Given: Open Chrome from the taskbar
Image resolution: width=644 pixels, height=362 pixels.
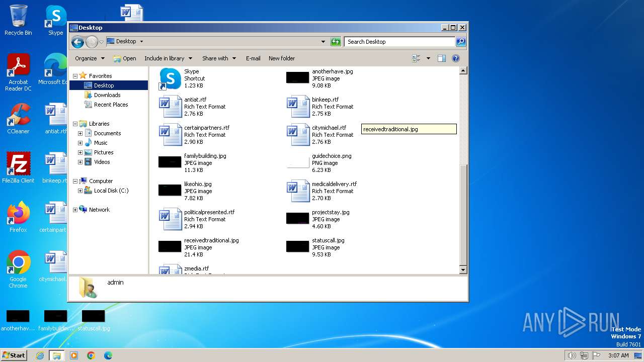Looking at the screenshot, I should point(91,355).
